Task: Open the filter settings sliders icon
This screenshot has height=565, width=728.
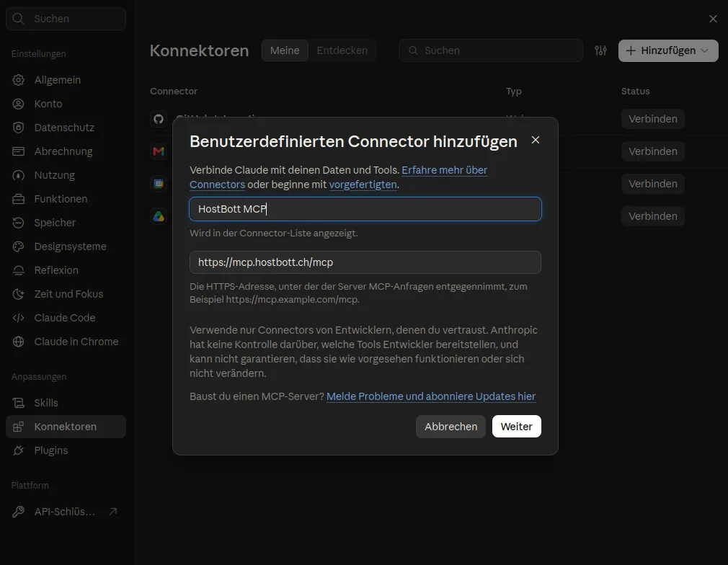Action: tap(601, 50)
